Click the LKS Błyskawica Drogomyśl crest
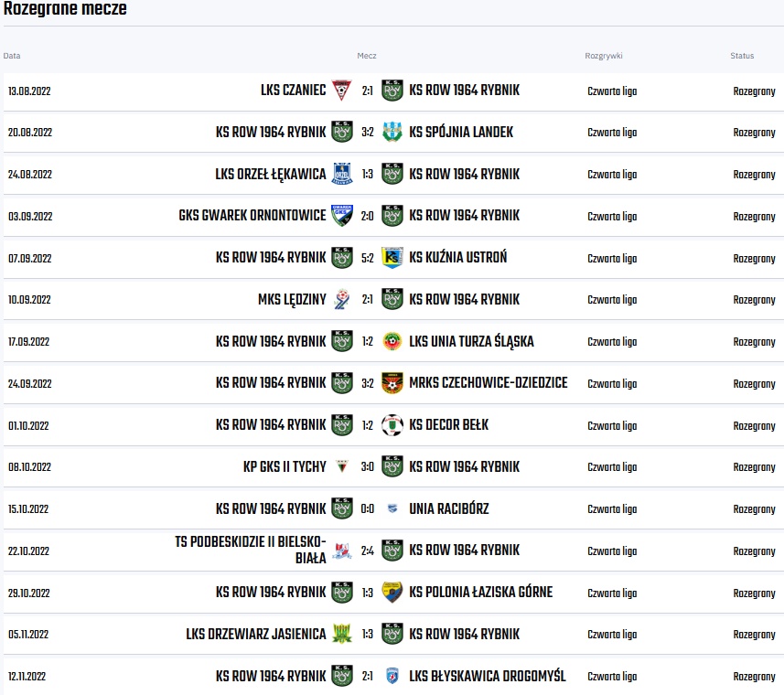Image resolution: width=784 pixels, height=695 pixels. (392, 677)
